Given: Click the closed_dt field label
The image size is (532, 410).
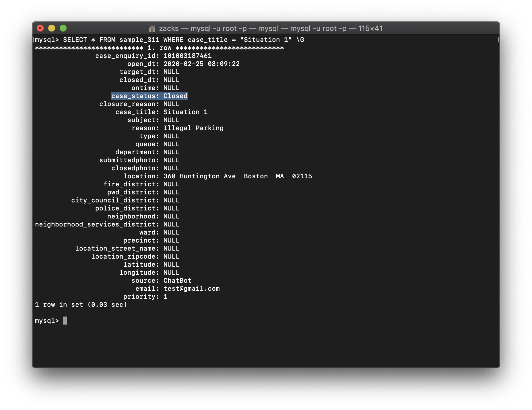Looking at the screenshot, I should pyautogui.click(x=139, y=80).
